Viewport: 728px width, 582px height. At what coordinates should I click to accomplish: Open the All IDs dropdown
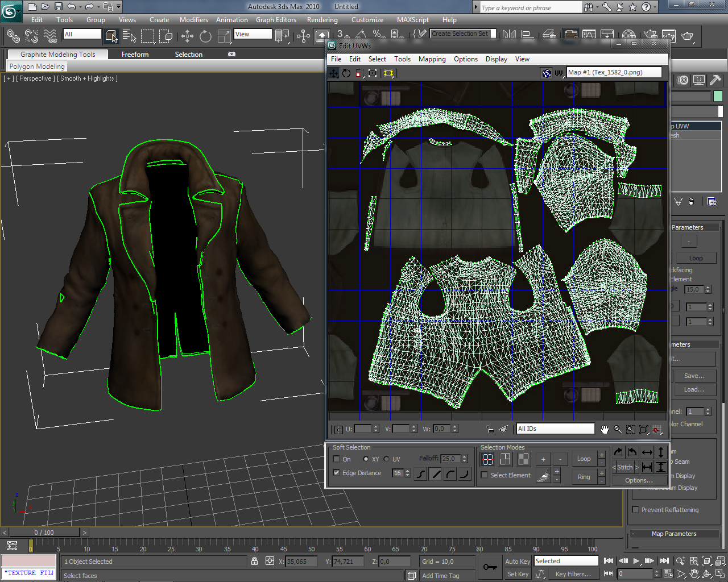pyautogui.click(x=555, y=429)
